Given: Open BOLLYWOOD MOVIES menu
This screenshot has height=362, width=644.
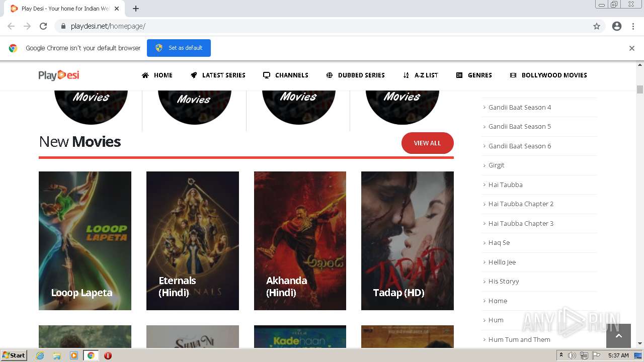Looking at the screenshot, I should click(548, 75).
